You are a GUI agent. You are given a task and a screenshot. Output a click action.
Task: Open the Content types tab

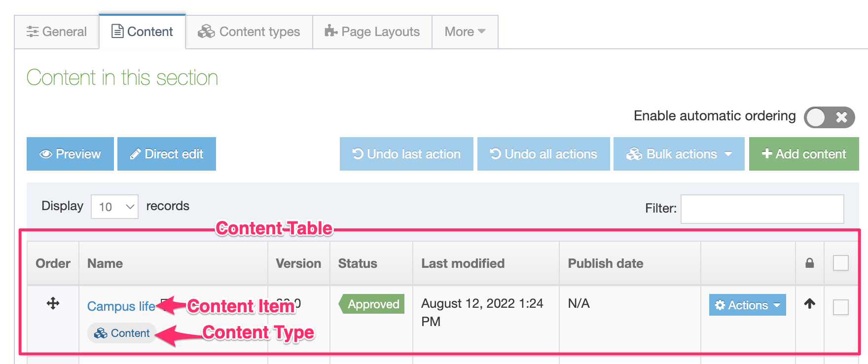pyautogui.click(x=249, y=32)
